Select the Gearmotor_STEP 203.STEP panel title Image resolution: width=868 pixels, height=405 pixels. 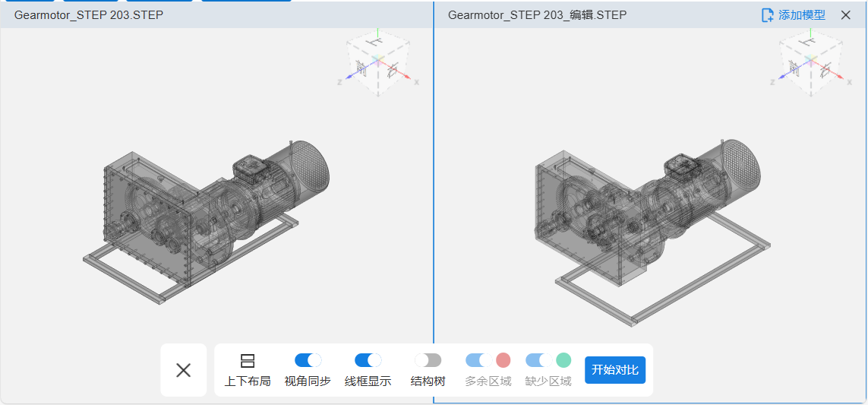pos(89,15)
